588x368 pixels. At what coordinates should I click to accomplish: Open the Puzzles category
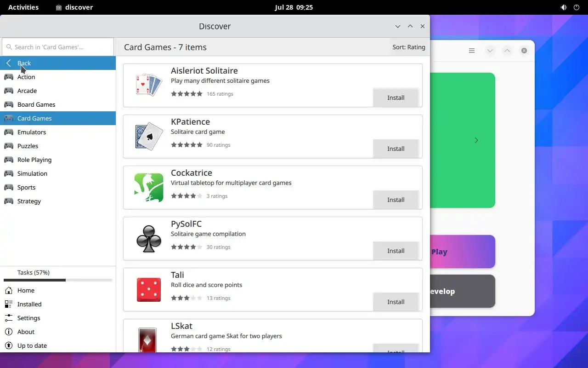tap(58, 146)
